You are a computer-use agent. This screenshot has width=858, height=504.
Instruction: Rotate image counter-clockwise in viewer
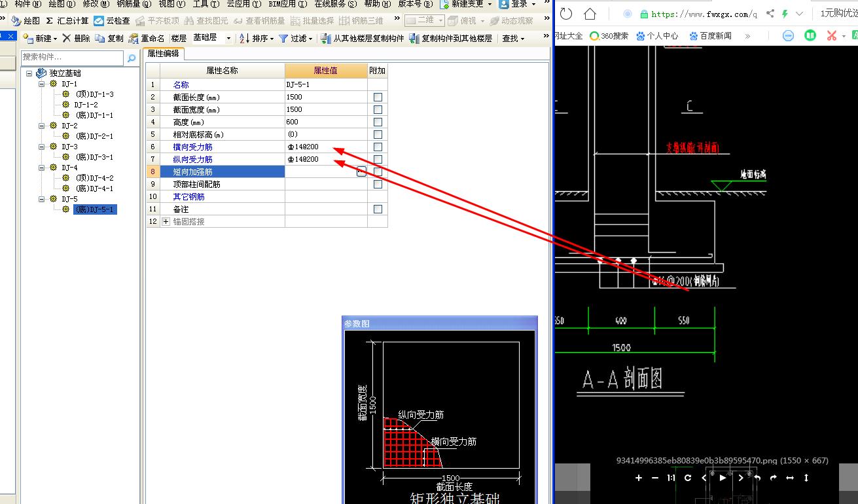pos(757,478)
